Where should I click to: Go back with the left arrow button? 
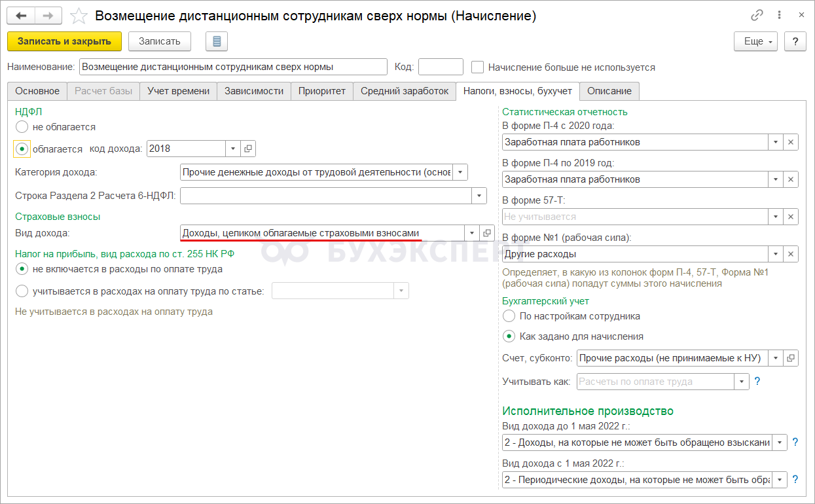pos(22,16)
